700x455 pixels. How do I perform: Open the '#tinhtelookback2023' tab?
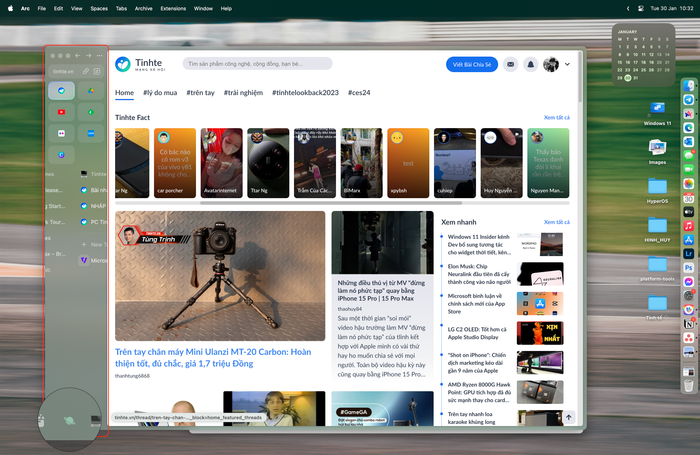coord(305,92)
